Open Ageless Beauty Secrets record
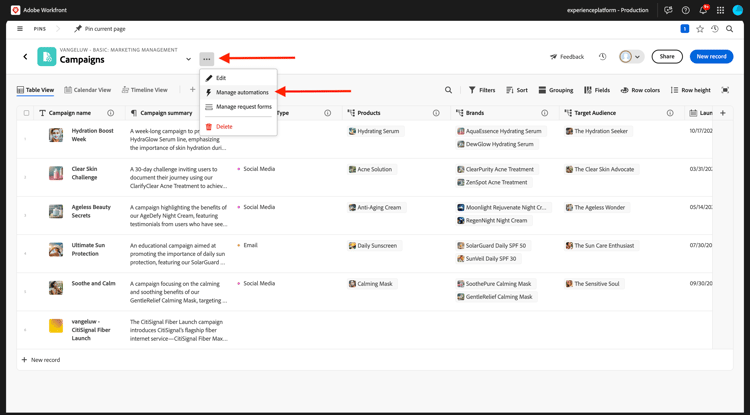The width and height of the screenshot is (750, 415). (x=91, y=211)
